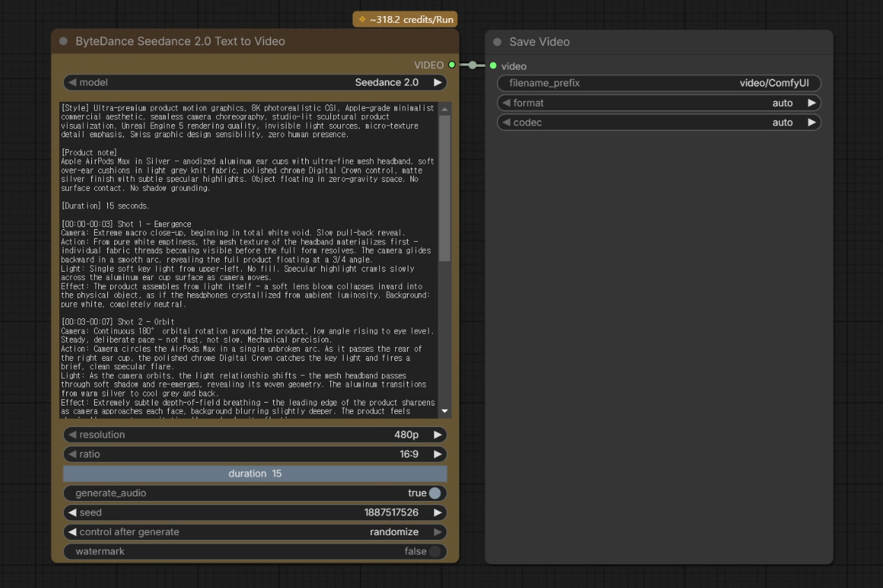This screenshot has width=883, height=588.
Task: Collapse the Save Video node via its dot
Action: click(497, 42)
